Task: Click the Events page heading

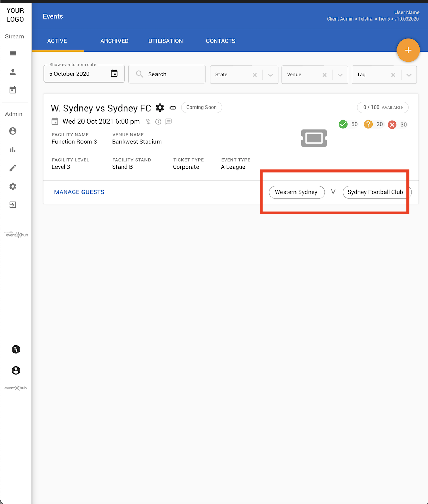Action: (x=53, y=16)
